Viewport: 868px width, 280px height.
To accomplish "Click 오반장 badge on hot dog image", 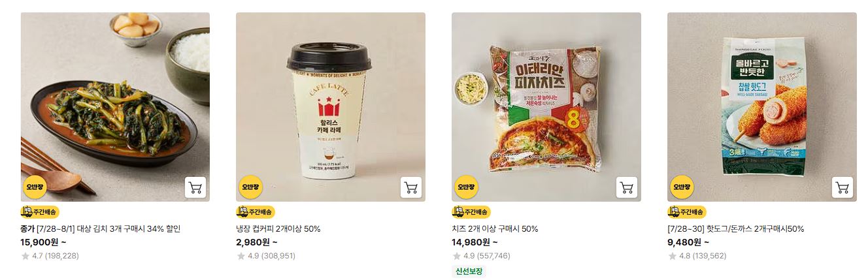I will pos(682,187).
